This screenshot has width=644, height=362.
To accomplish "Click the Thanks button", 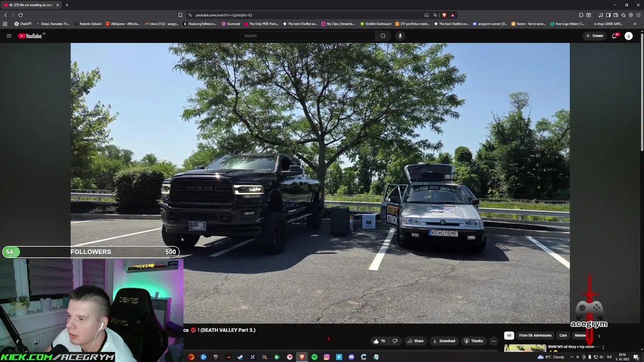I will [x=473, y=341].
